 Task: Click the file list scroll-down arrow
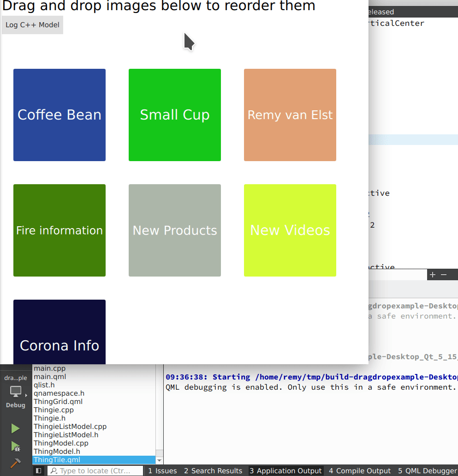click(160, 460)
